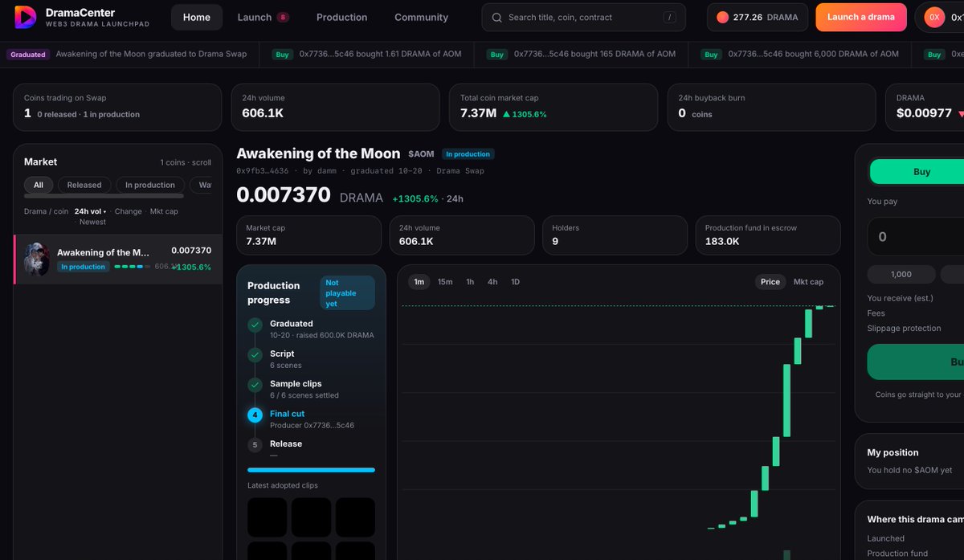The image size is (964, 560).
Task: Click the Launch tab's 8 count badge
Action: pos(283,18)
